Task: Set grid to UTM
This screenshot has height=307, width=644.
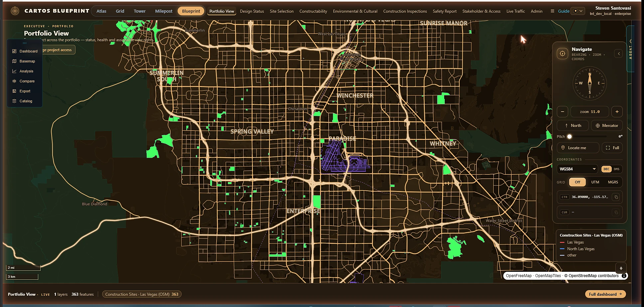Action: (x=595, y=182)
